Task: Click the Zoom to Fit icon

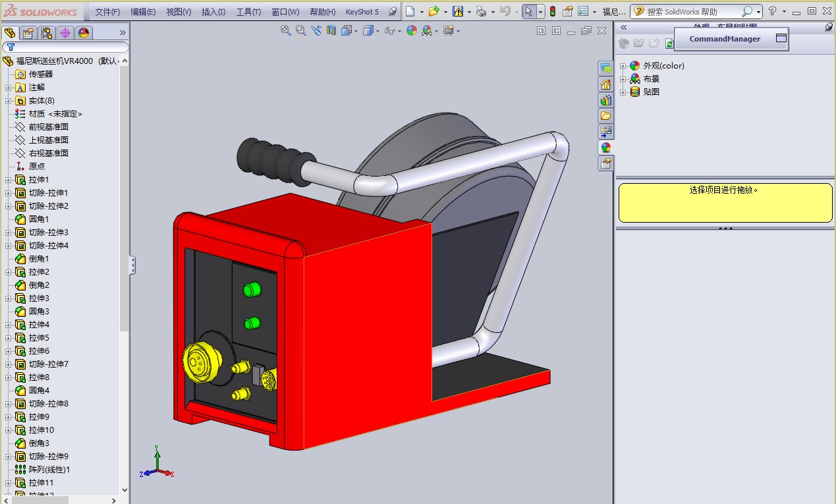Action: coord(286,30)
